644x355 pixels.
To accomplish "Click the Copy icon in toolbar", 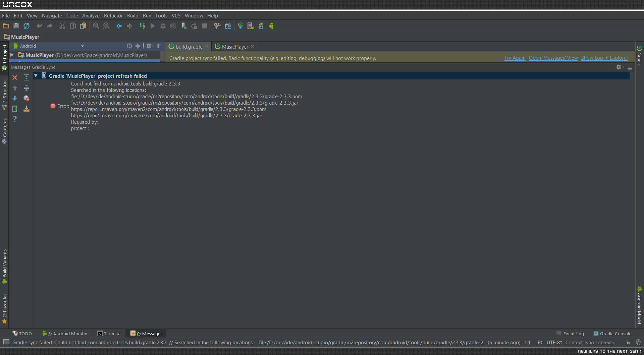I will 72,26.
